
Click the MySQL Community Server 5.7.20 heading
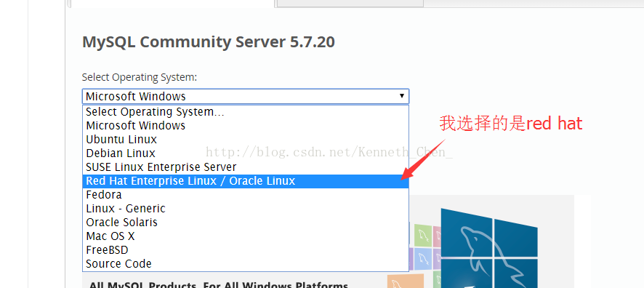coord(209,42)
